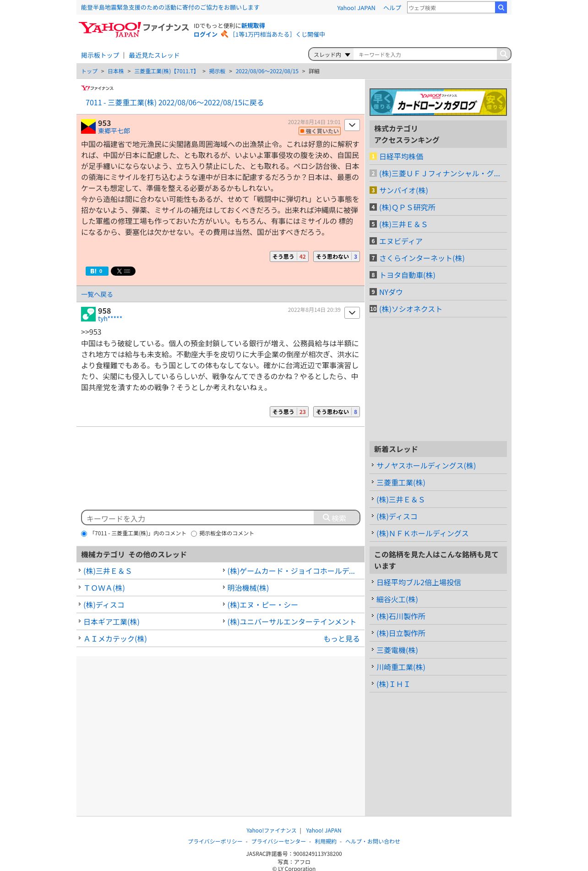Vote そう思わない on post 958
This screenshot has width=588, height=871.
337,412
